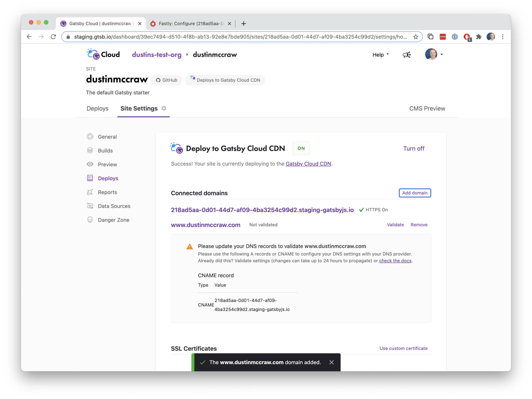Click the 1Password extension icon
The image size is (532, 399).
pos(455,37)
